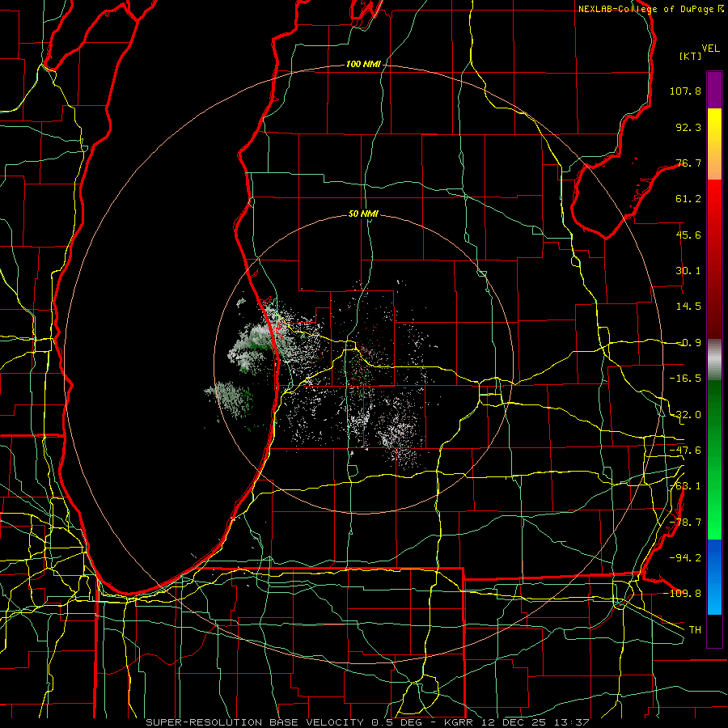728x728 pixels.
Task: Pick the gray near-zero segment of scale
Action: pos(714,360)
